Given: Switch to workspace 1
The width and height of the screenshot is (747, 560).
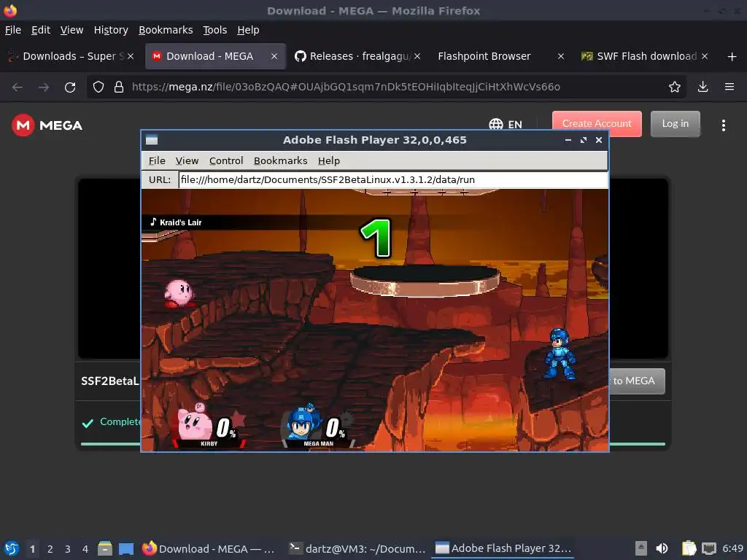Looking at the screenshot, I should 32,548.
